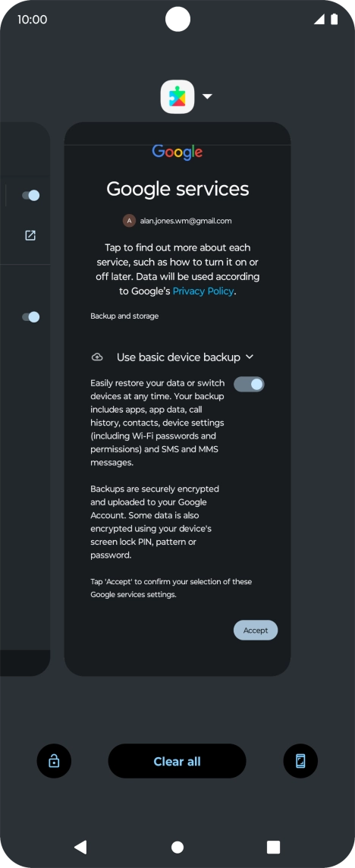Open the app options dropdown arrow
The width and height of the screenshot is (355, 868).
(x=207, y=96)
